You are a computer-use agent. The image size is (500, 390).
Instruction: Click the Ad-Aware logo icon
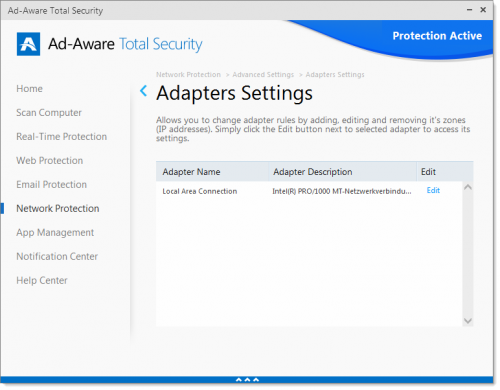pos(28,44)
